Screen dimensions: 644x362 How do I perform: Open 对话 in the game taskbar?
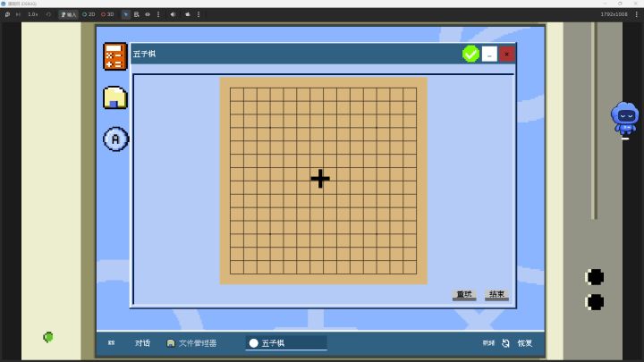(x=142, y=342)
